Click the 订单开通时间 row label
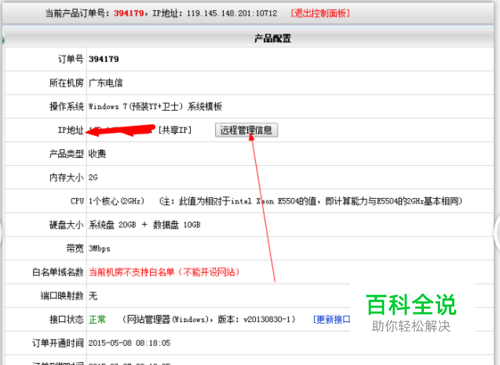 tap(58, 343)
